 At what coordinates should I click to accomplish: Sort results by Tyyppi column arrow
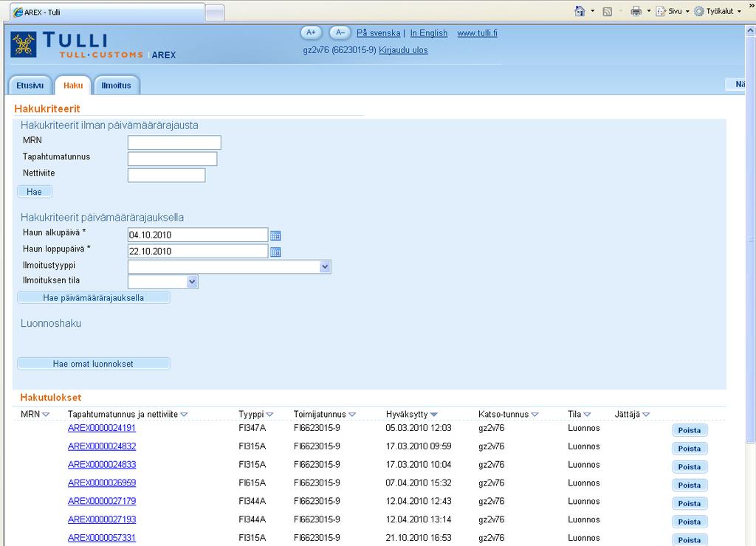point(269,415)
